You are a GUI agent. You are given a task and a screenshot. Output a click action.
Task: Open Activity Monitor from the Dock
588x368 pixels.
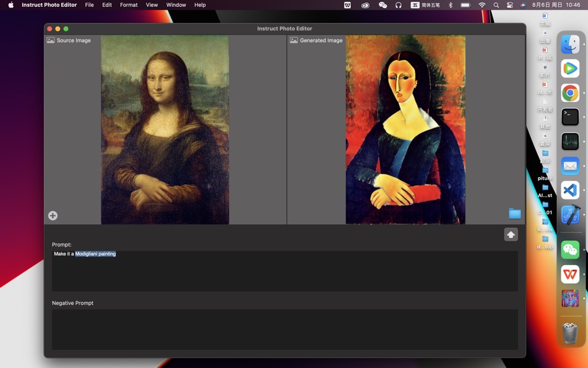(570, 142)
